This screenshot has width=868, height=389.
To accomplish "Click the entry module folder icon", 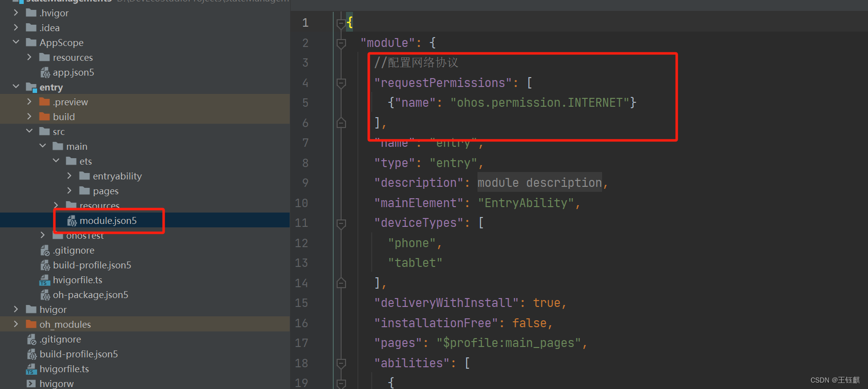I will (31, 87).
